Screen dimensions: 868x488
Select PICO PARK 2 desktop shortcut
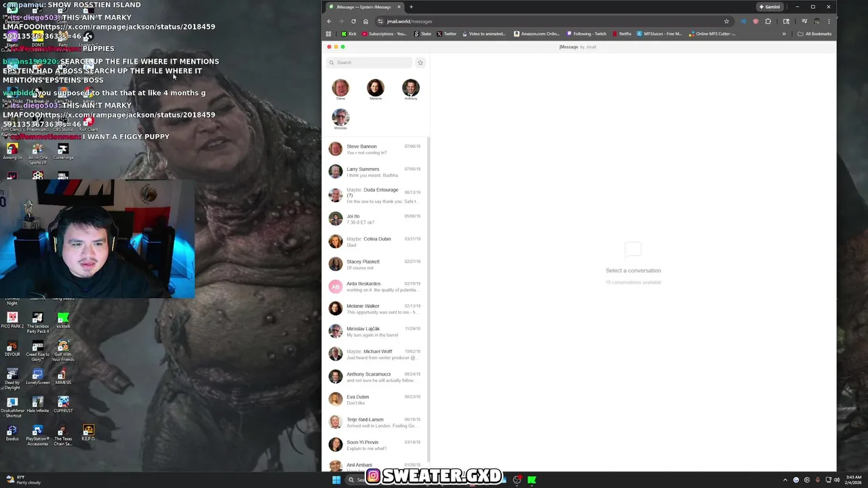pyautogui.click(x=12, y=321)
